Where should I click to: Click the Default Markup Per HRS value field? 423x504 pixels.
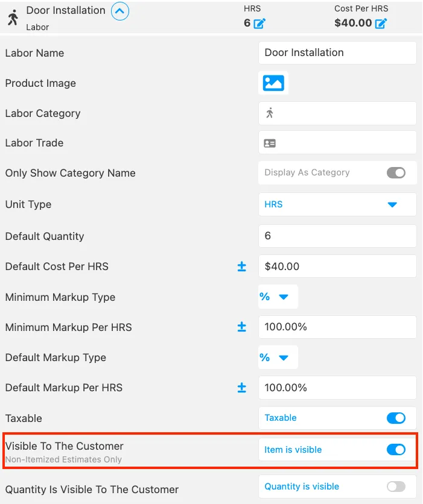tap(337, 388)
